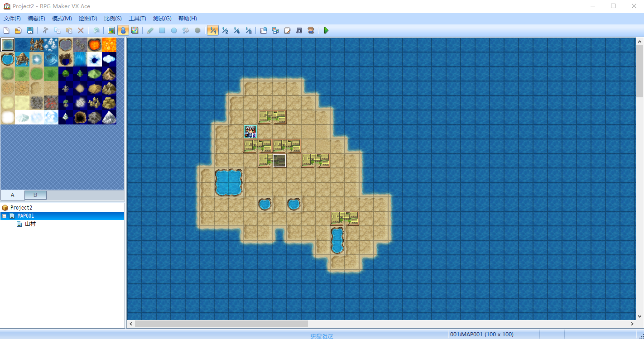Screen dimensions: 644x339
Task: Open the 帮助(H) menu
Action: 187,19
